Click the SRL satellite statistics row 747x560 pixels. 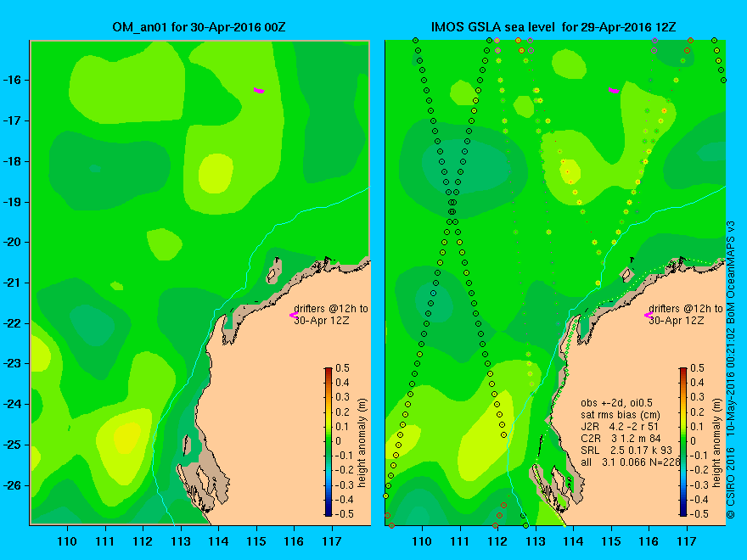click(x=626, y=450)
